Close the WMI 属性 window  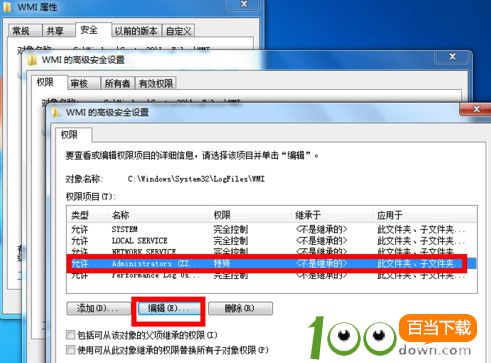244,4
